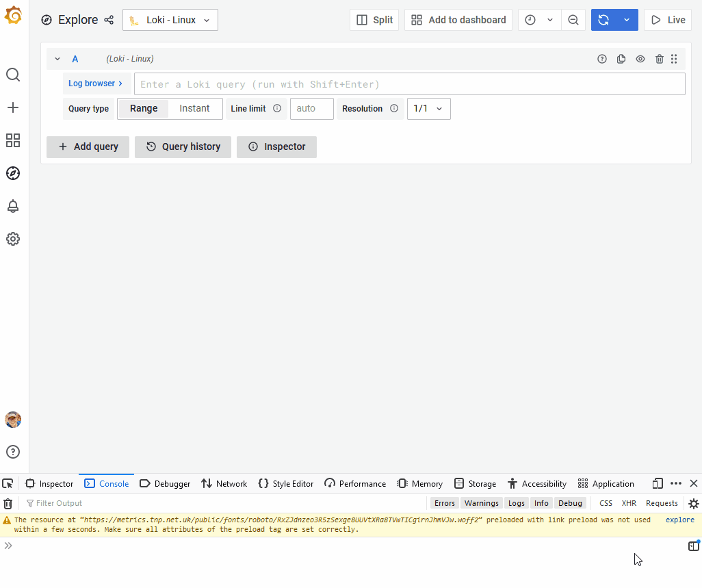Click Add to dashboard button
The height and width of the screenshot is (588, 702).
click(458, 20)
